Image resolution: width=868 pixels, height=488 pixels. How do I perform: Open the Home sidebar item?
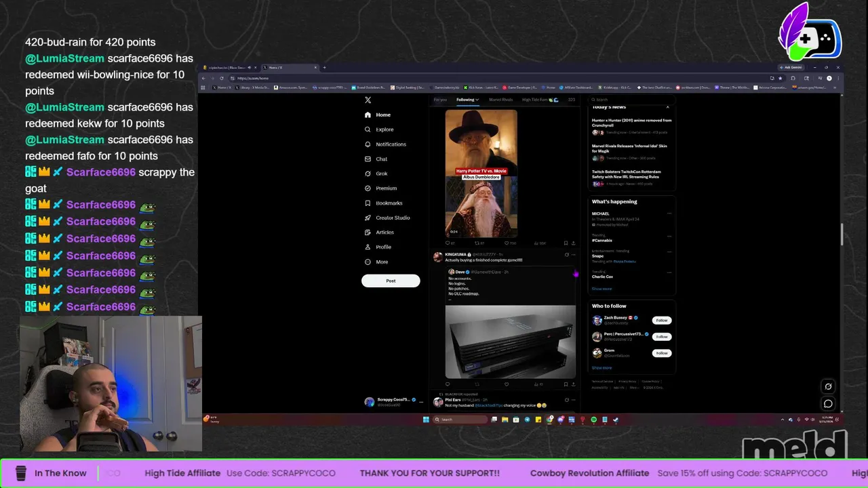378,115
